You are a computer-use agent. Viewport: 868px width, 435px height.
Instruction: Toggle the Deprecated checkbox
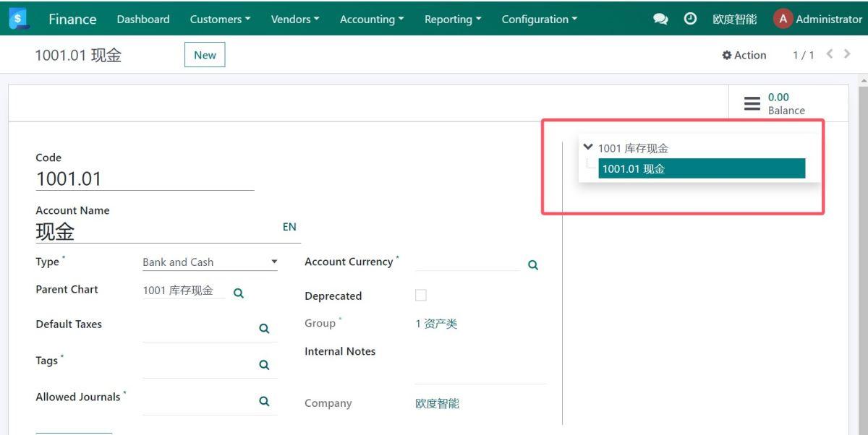point(421,295)
